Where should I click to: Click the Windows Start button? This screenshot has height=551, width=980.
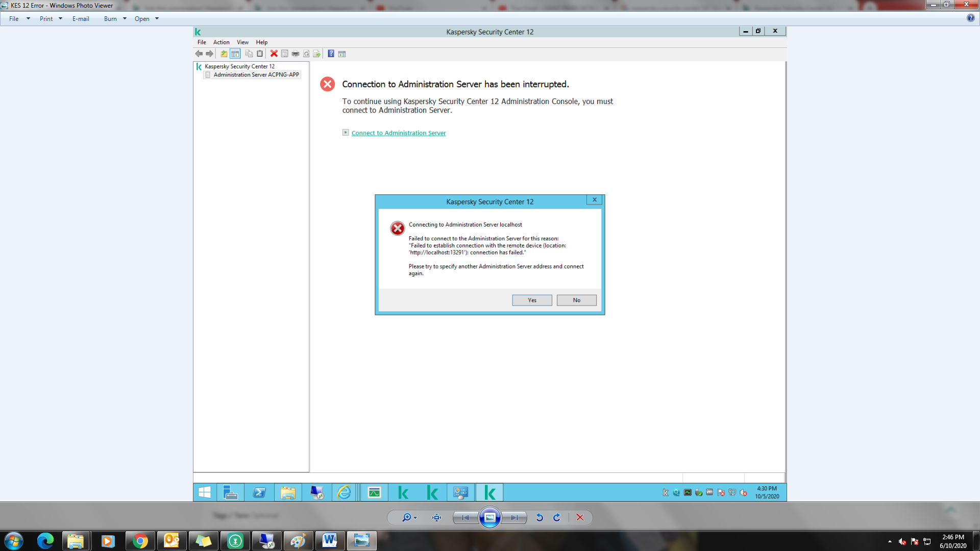(x=14, y=541)
